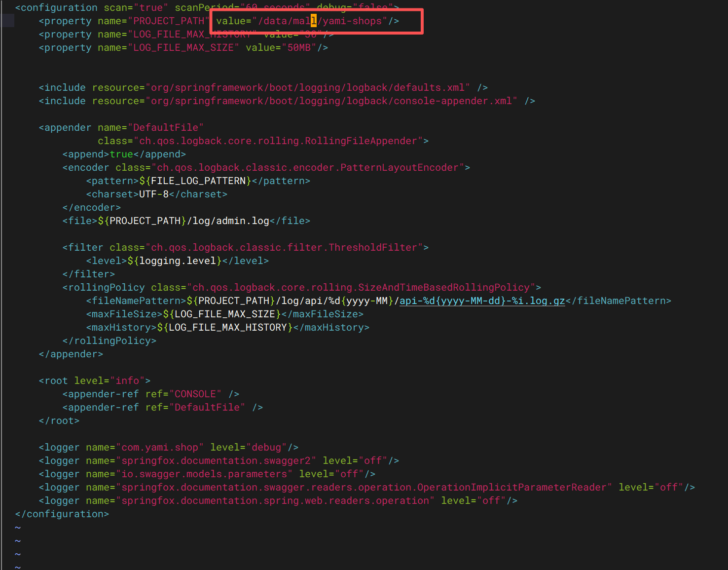Click the ${LOG_FILE_MAX_HISTORY} maxHistory variable
The image size is (728, 570).
225,328
